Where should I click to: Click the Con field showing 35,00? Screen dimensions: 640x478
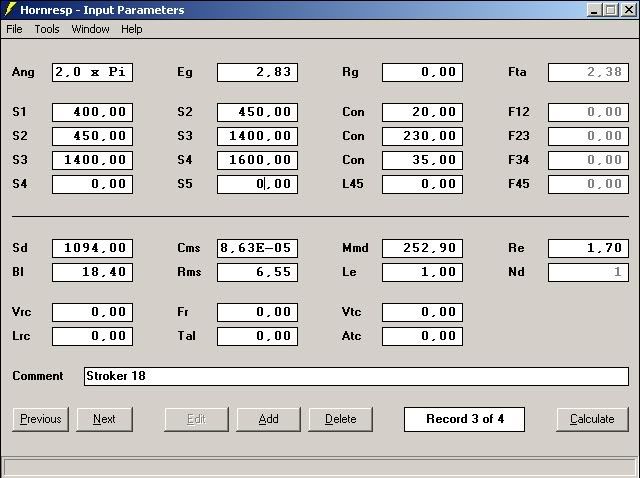[x=422, y=160]
